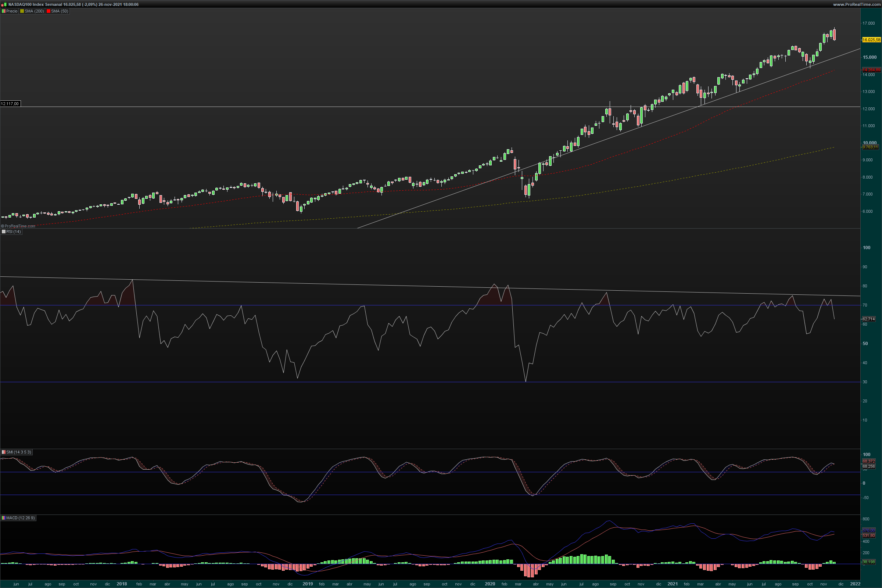Click the 12.117,00 horizontal line price label
Image resolution: width=882 pixels, height=588 pixels.
[x=10, y=104]
